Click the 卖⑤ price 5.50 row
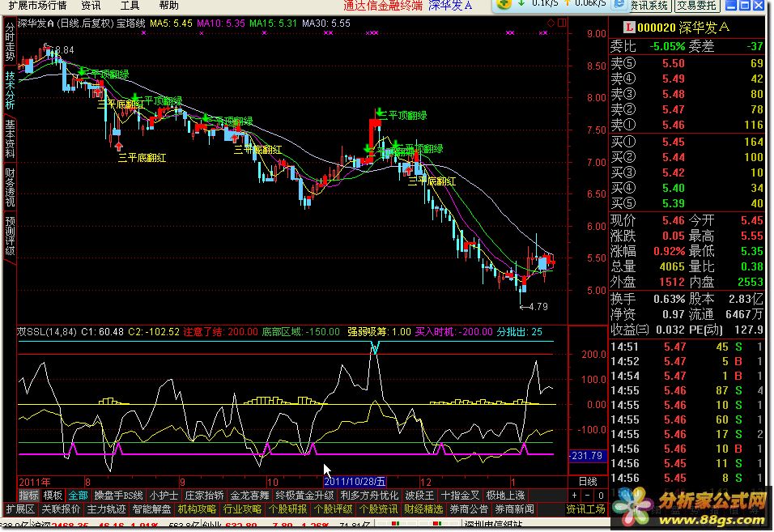The height and width of the screenshot is (532, 774). point(687,63)
